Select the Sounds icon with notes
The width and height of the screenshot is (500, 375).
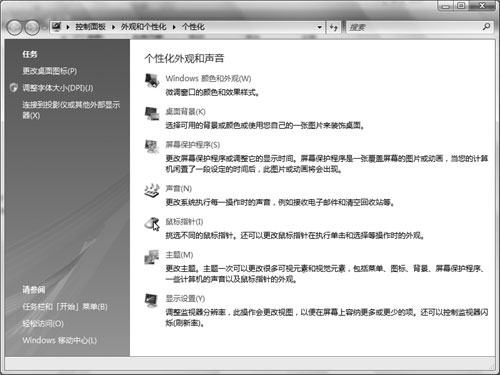tap(152, 190)
